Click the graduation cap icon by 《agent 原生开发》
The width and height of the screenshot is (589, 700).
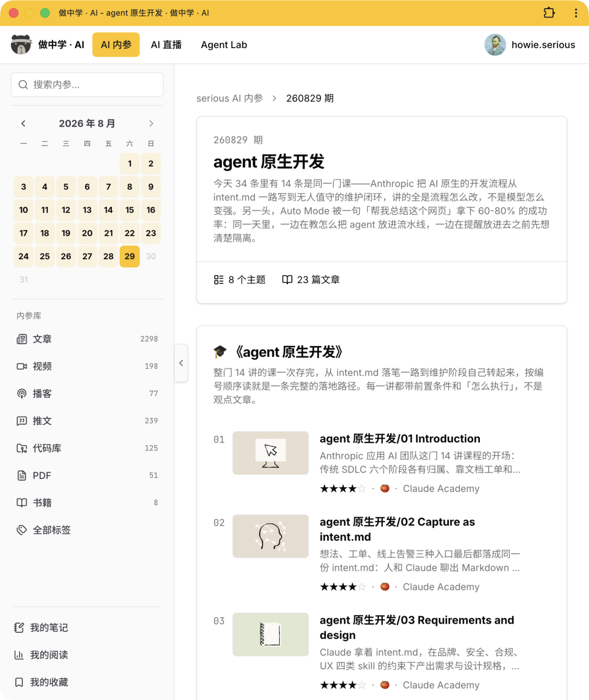pyautogui.click(x=220, y=352)
